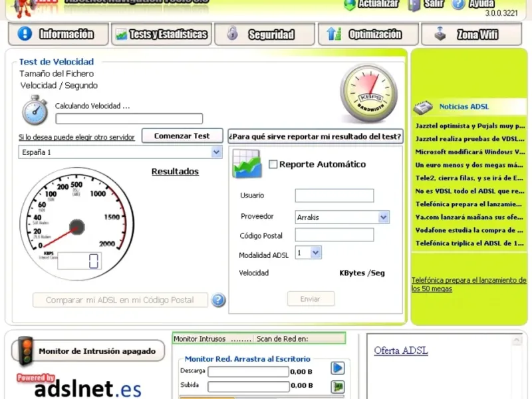Click the Comenzar Test button
Screen dimensions: 532x399
tap(182, 136)
